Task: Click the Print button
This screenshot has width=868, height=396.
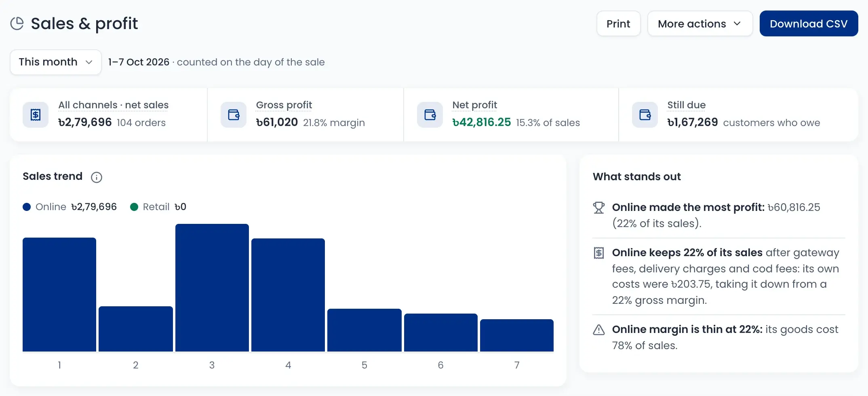Action: pos(618,24)
